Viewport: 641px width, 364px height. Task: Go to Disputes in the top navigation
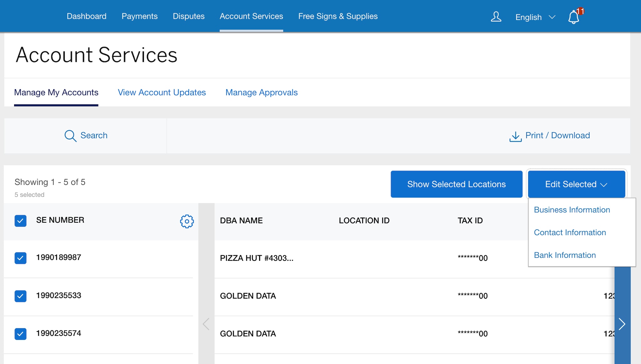click(188, 16)
